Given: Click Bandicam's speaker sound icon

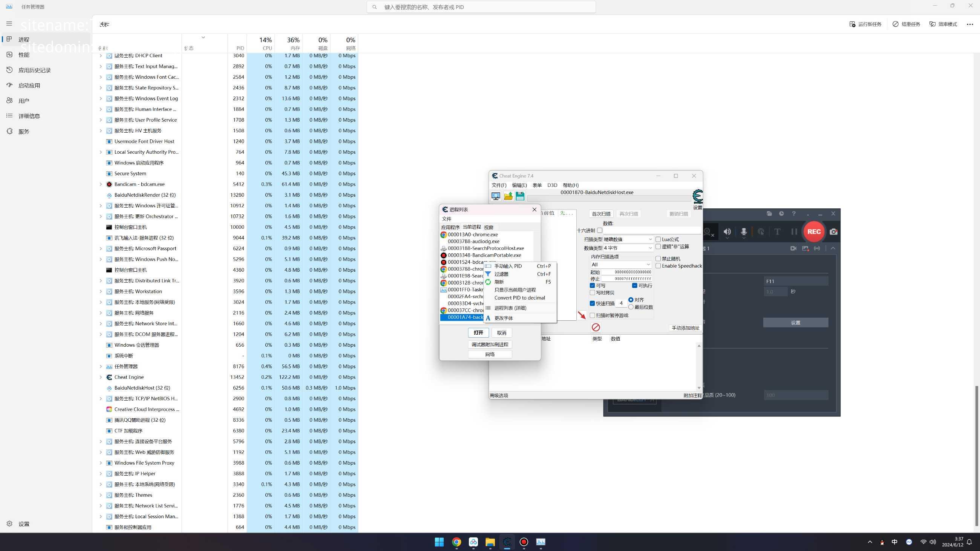Looking at the screenshot, I should (727, 231).
